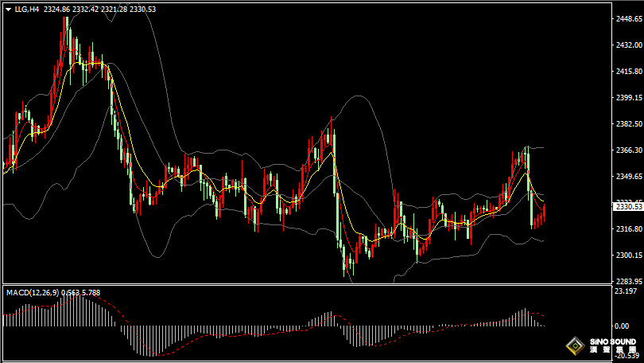Viewport: 644px width, 363px height.
Task: Click the 2415.80 price scale mark
Action: coord(627,72)
